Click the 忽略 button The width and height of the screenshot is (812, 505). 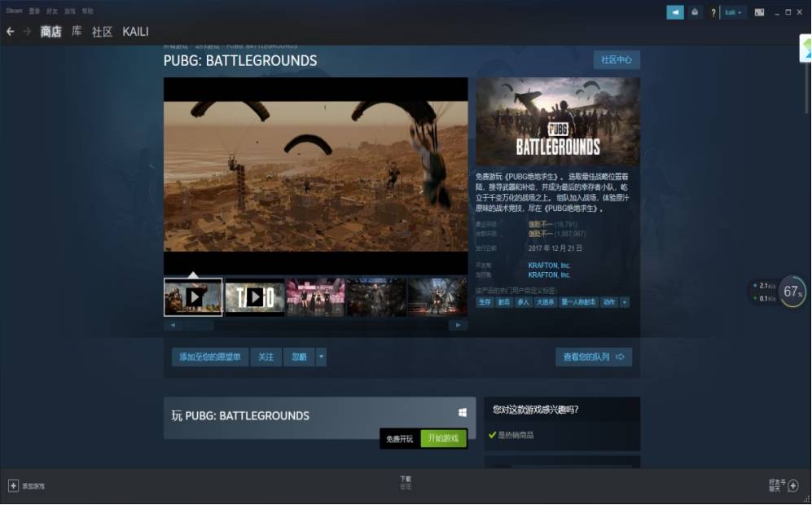click(299, 357)
